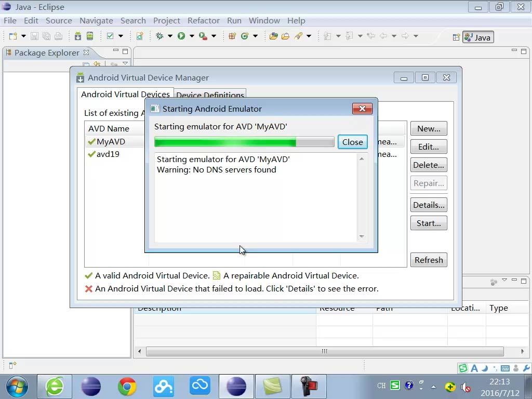Click the Delete... AVD button
This screenshot has height=399, width=532.
tap(429, 165)
